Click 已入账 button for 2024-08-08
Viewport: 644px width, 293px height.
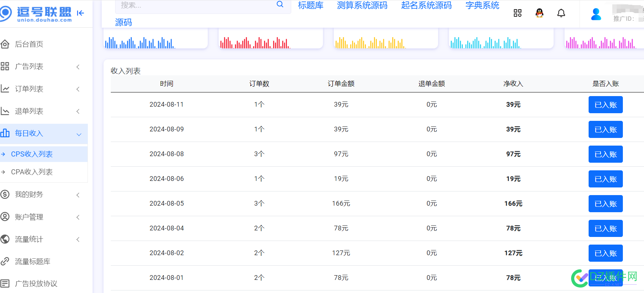pos(605,154)
